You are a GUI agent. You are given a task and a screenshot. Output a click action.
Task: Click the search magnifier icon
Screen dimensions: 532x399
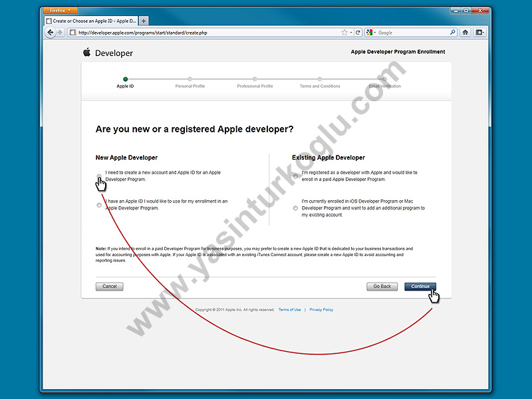(453, 32)
